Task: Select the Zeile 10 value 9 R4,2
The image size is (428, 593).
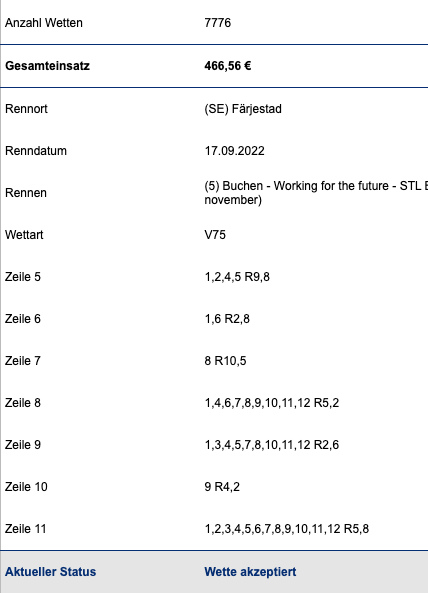Action: pos(222,487)
